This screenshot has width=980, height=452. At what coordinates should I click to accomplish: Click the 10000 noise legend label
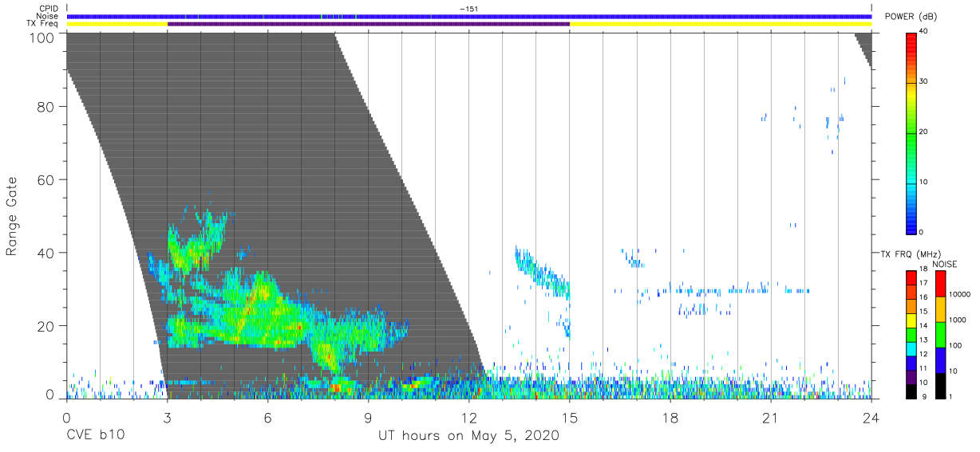point(960,294)
